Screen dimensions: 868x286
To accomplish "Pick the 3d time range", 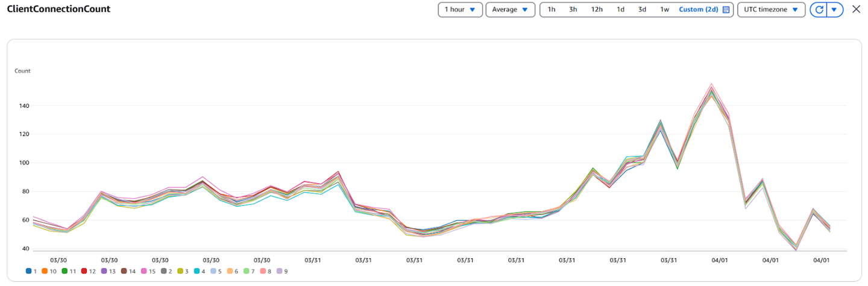I will [x=642, y=10].
